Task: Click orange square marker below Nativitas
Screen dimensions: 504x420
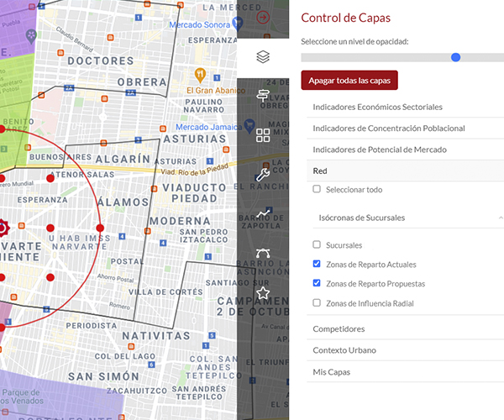Action: coord(131,346)
